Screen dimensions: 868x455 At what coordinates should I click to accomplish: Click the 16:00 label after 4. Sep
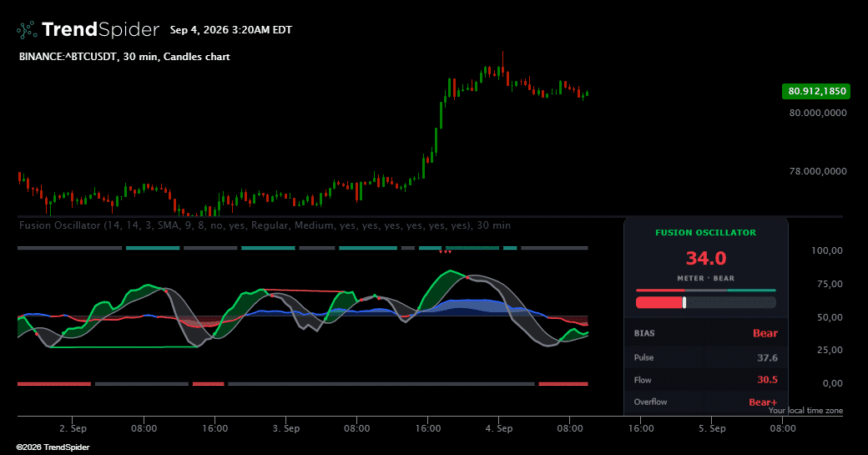(641, 428)
